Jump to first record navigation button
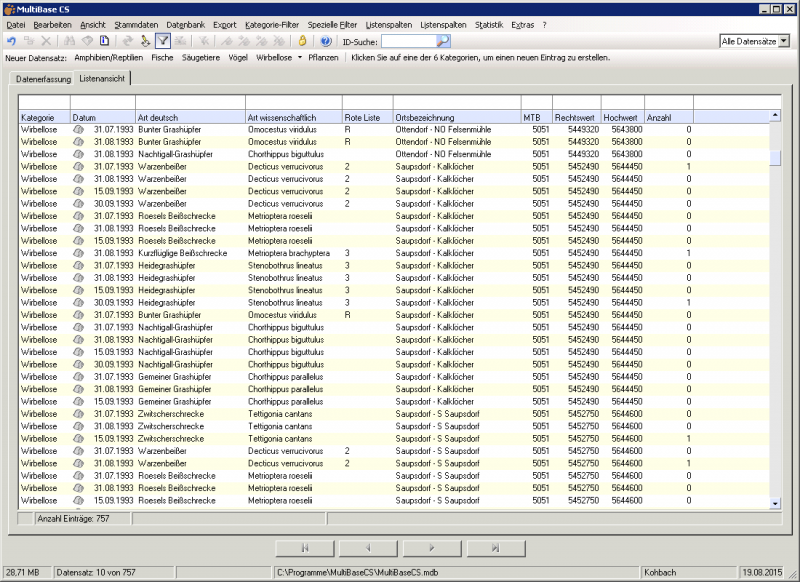800x582 pixels. [304, 548]
